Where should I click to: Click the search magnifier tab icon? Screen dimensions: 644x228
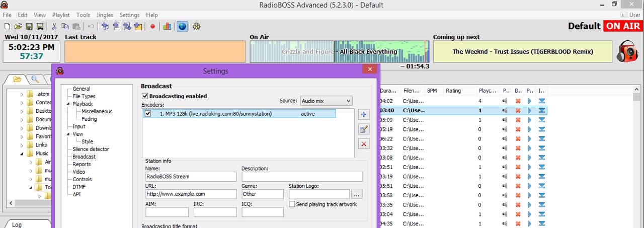click(35, 79)
